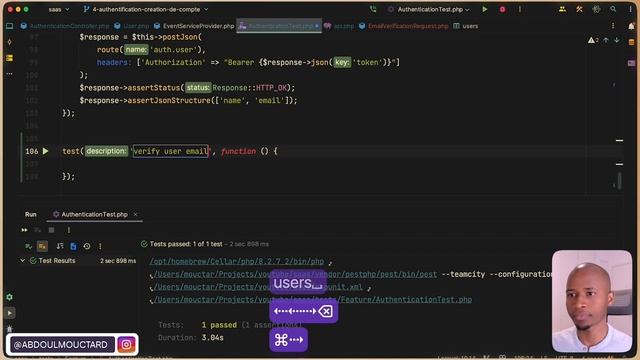Click '1 passed' in console output

(219, 325)
